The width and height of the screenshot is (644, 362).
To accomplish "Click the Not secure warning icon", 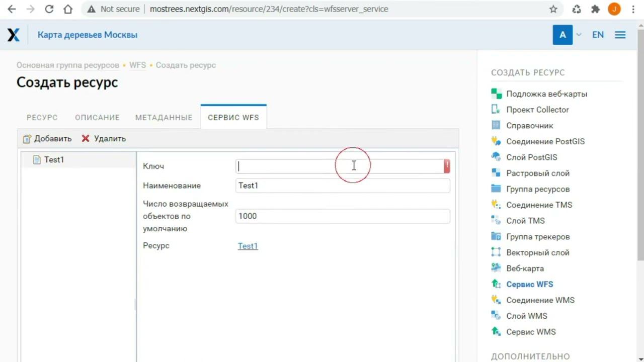I will [92, 9].
